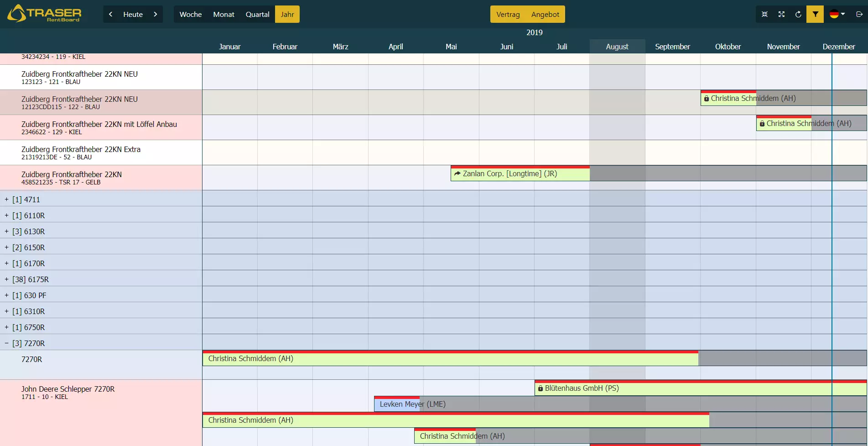Click the expand all rows icon

(x=781, y=14)
